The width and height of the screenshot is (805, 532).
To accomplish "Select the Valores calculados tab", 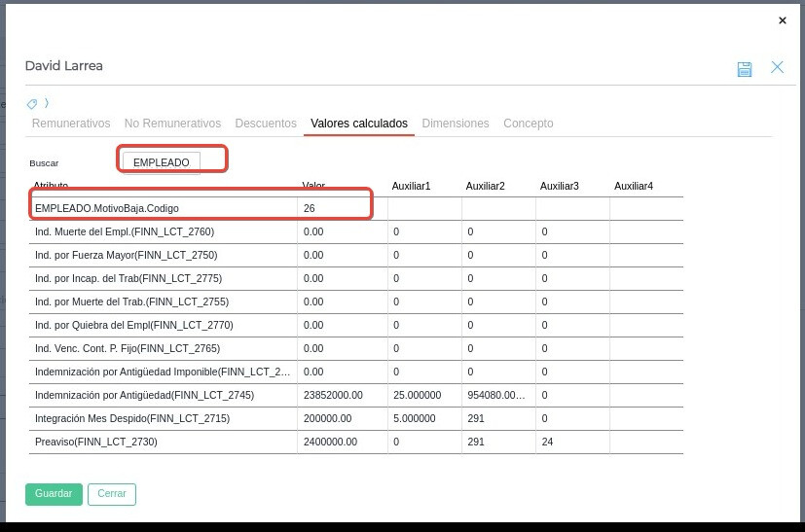I will [x=359, y=124].
